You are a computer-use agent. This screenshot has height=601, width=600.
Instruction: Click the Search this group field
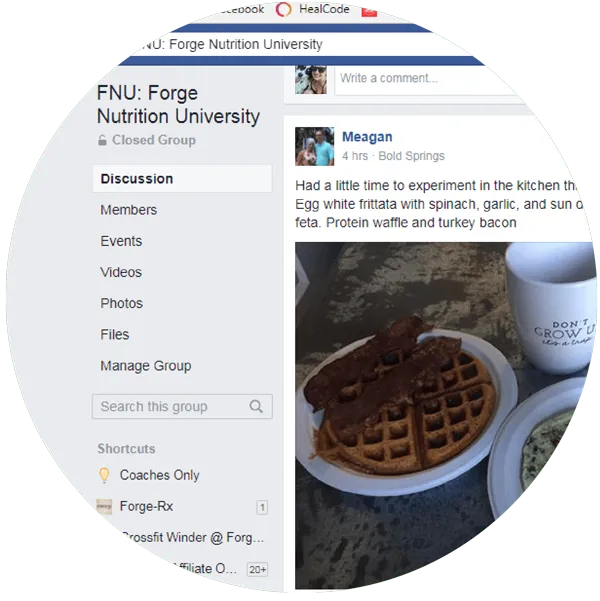pyautogui.click(x=182, y=406)
